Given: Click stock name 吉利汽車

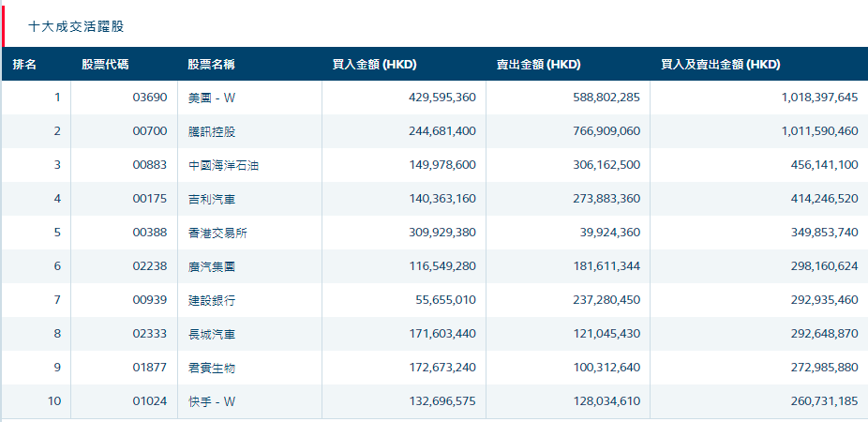Looking at the screenshot, I should pyautogui.click(x=212, y=199).
